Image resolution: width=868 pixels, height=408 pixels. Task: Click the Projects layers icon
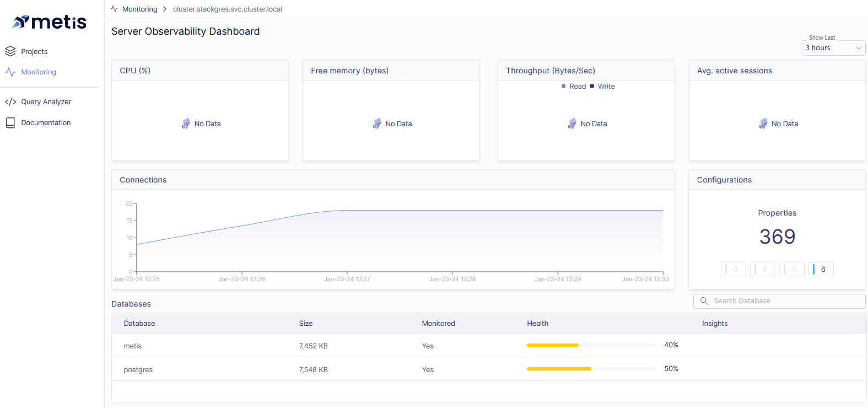10,51
